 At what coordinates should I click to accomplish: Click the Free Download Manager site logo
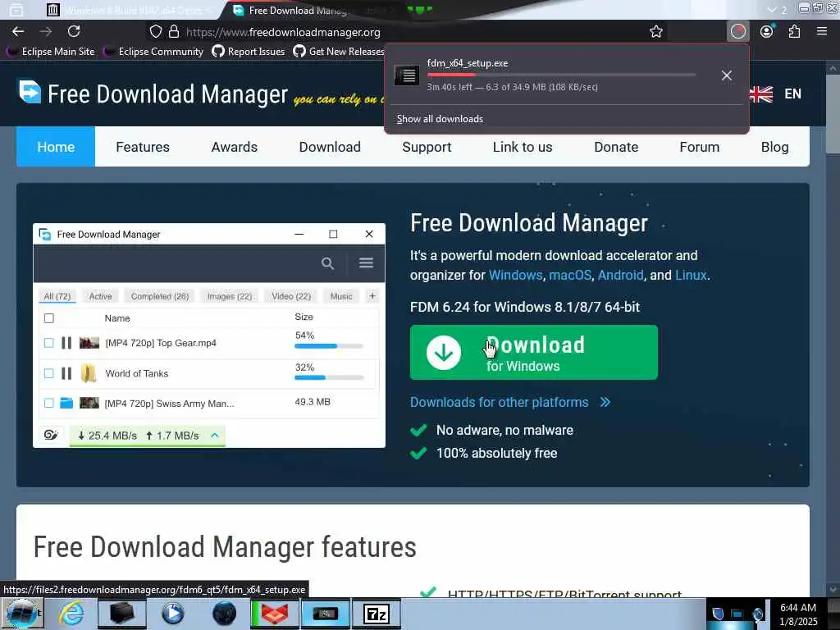30,92
